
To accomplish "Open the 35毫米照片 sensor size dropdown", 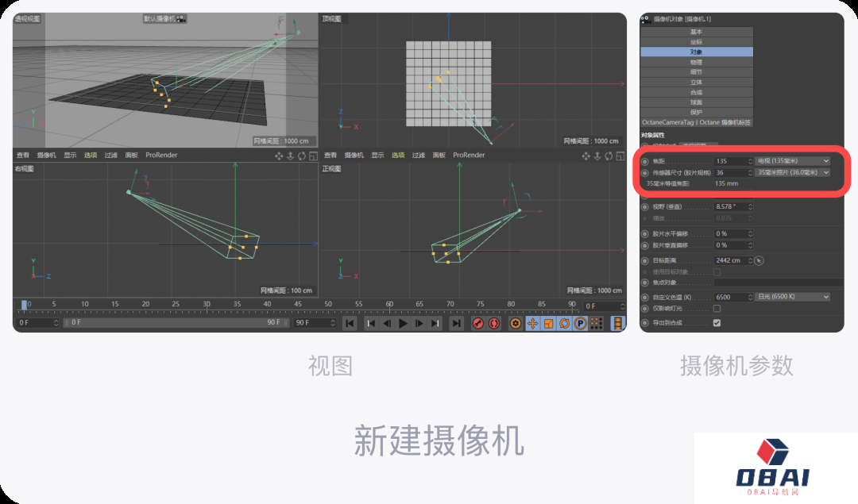I will point(792,172).
